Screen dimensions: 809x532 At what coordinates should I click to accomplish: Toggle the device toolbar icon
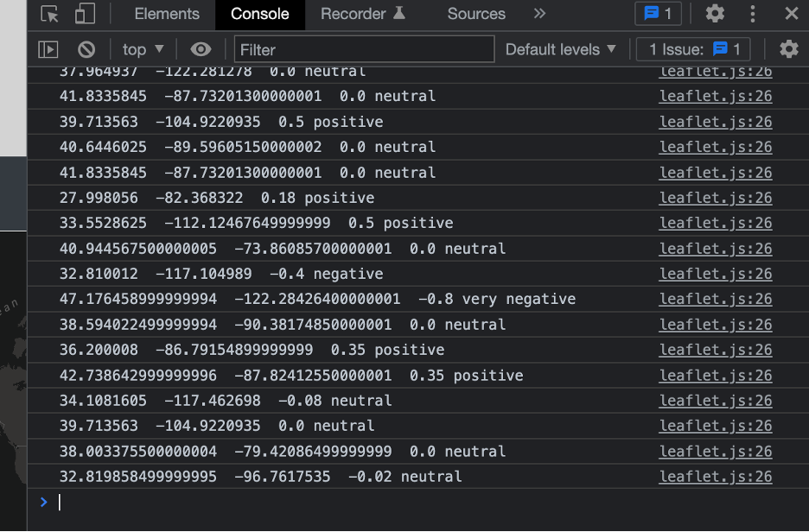point(85,14)
